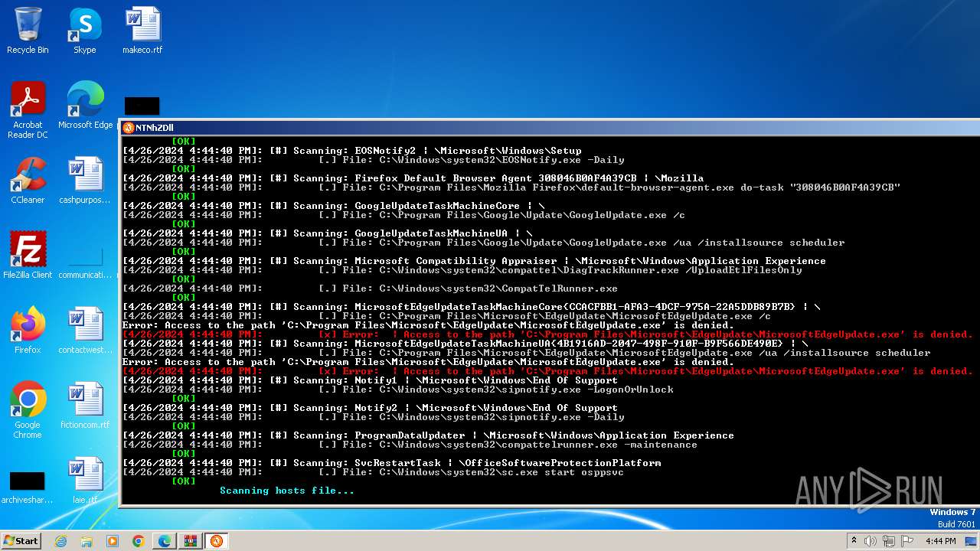Open the volume control tray icon
This screenshot has height=551, width=980.
(x=871, y=541)
